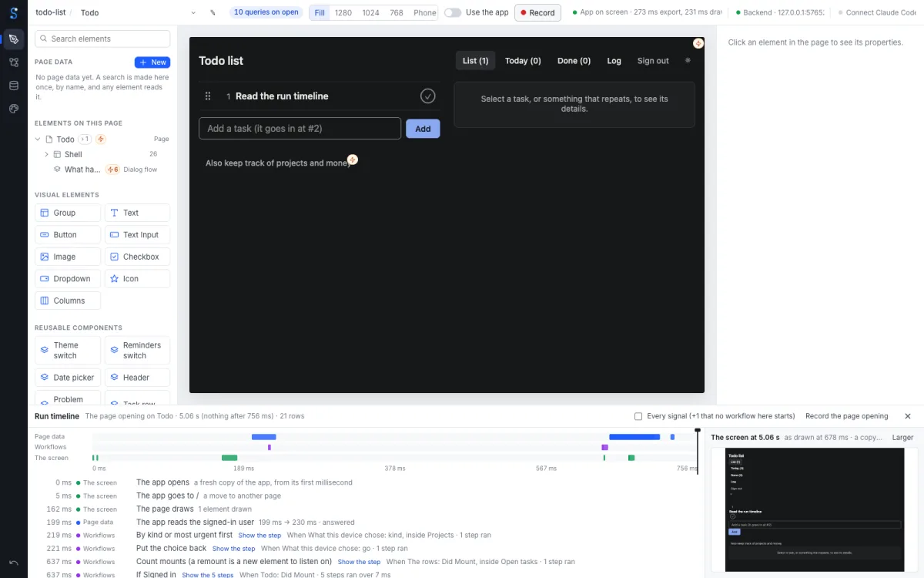Click the >1 badge beside Todo
Image resolution: width=924 pixels, height=578 pixels.
(x=85, y=139)
